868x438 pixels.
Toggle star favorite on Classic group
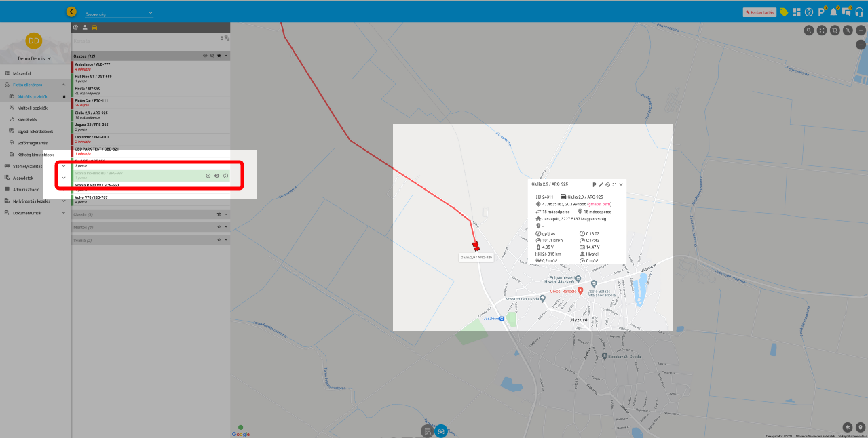(x=219, y=214)
